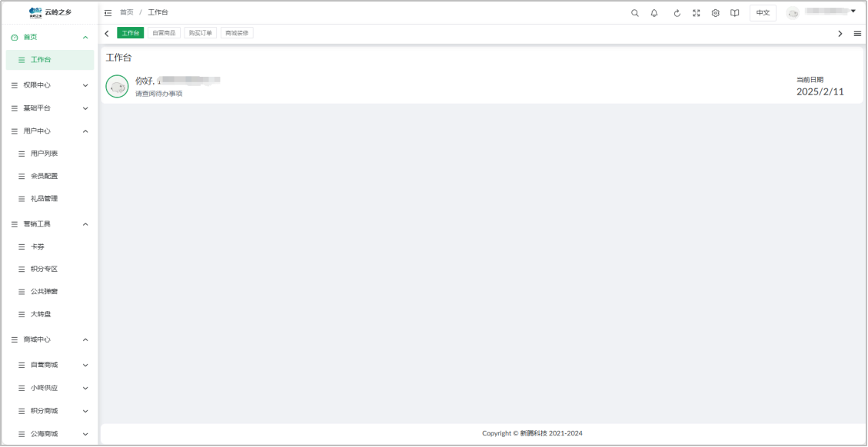
Task: Open the documentation book icon
Action: pyautogui.click(x=734, y=13)
